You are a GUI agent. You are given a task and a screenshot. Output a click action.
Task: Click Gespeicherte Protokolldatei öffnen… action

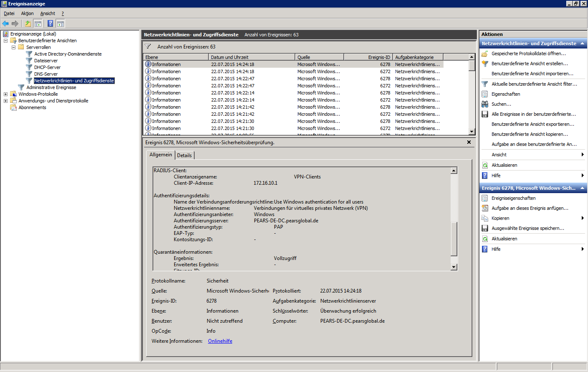coord(528,54)
